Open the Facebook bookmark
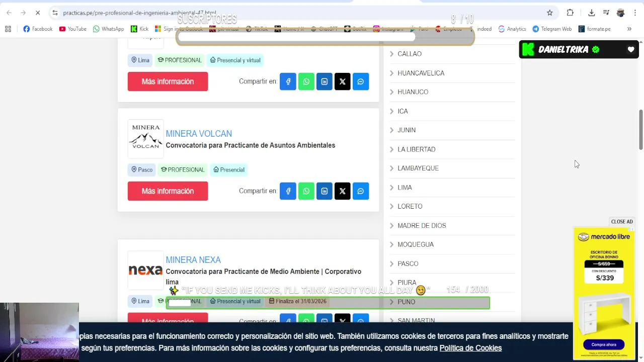This screenshot has height=362, width=644. click(38, 29)
